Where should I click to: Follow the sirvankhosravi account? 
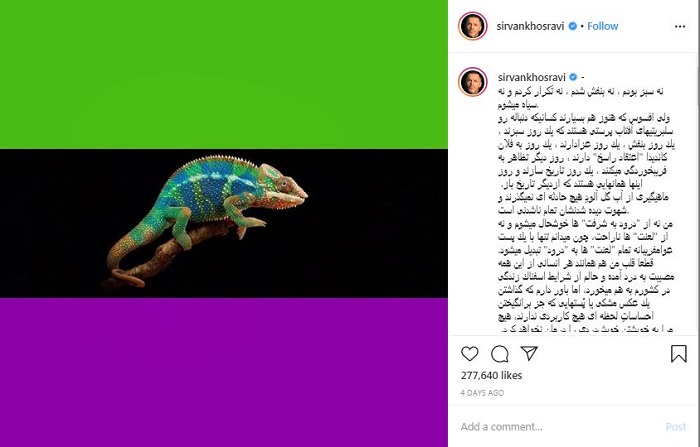click(x=603, y=26)
